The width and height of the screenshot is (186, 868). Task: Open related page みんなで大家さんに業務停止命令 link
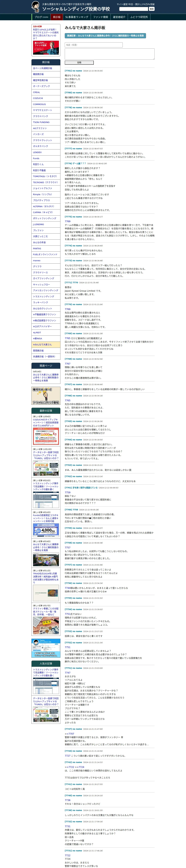pos(46,377)
